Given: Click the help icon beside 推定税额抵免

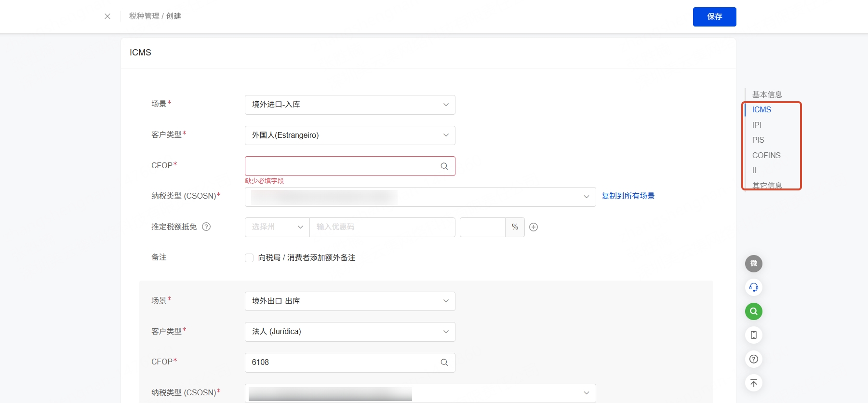Looking at the screenshot, I should pyautogui.click(x=206, y=227).
